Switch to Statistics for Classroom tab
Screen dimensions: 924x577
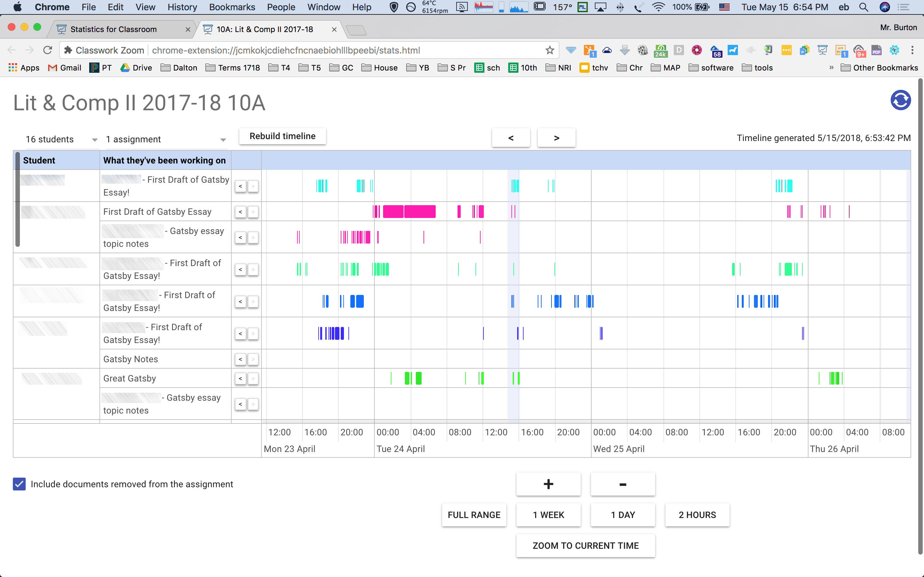point(113,29)
